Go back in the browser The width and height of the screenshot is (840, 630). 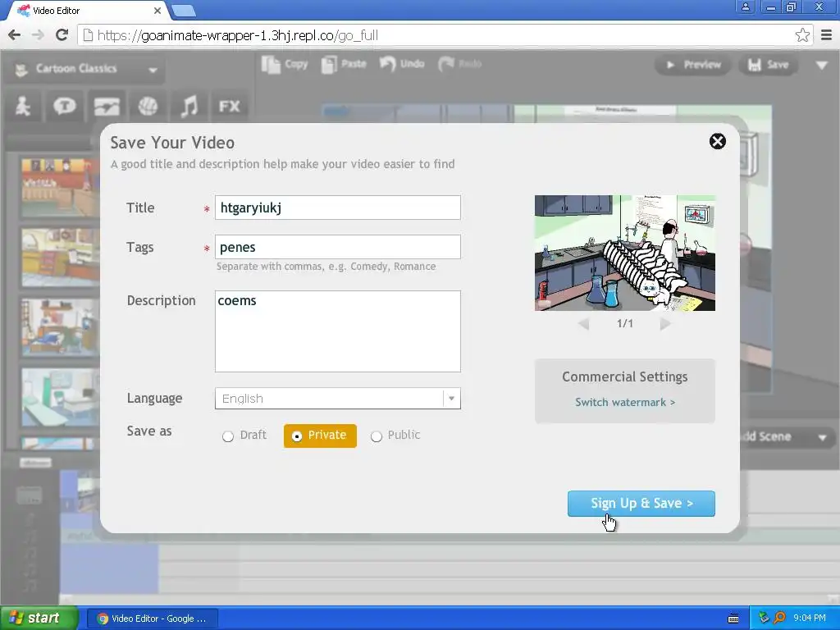(15, 35)
